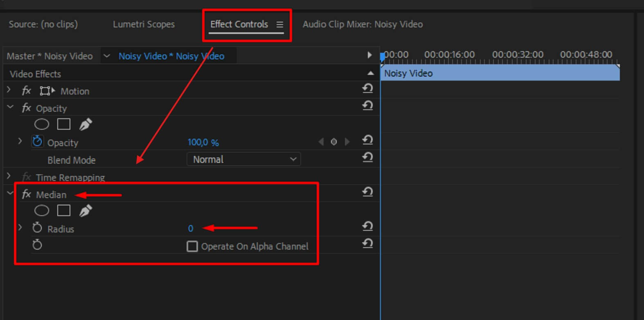Create ellipse mask under Median

pos(42,210)
